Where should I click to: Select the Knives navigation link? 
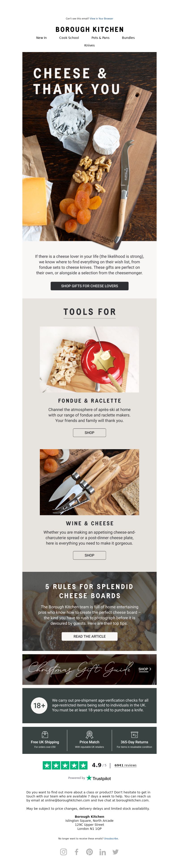[89, 45]
